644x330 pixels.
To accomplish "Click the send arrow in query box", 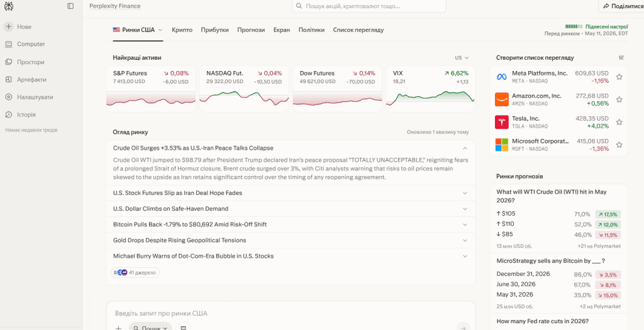I will pyautogui.click(x=464, y=327).
